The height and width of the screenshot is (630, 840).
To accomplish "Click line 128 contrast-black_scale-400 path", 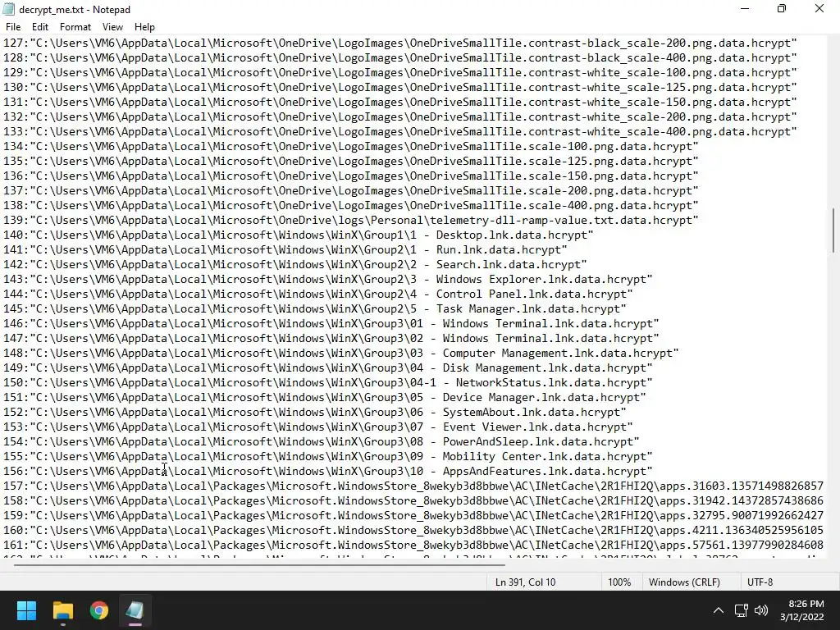I will click(400, 58).
